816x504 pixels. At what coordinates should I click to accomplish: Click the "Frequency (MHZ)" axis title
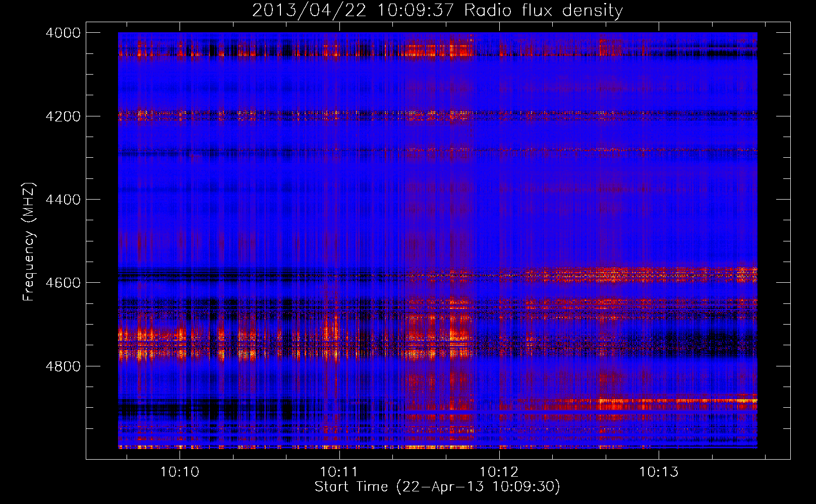(29, 242)
